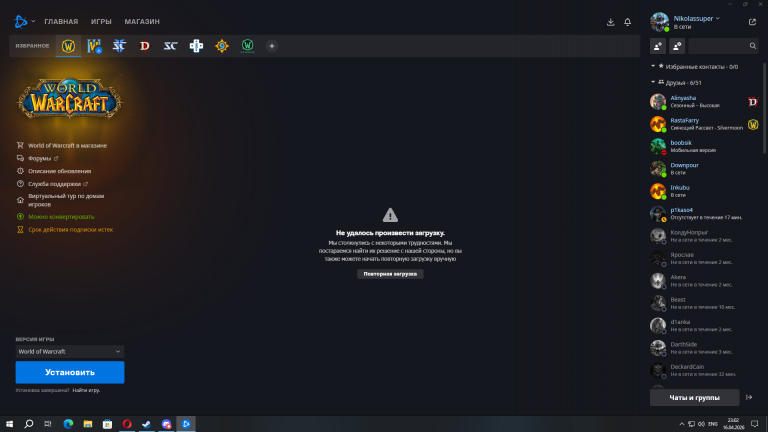
Task: Click the second friend management icon button
Action: (677, 46)
